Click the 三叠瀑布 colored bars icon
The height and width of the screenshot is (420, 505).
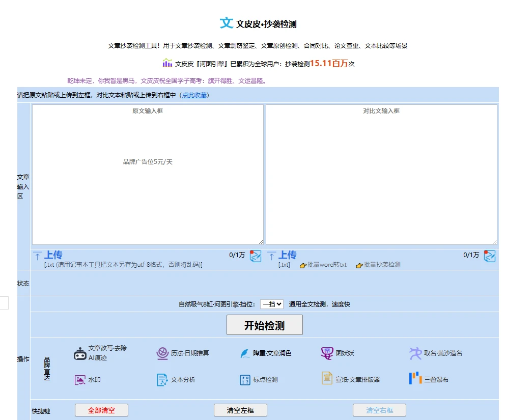(x=415, y=378)
